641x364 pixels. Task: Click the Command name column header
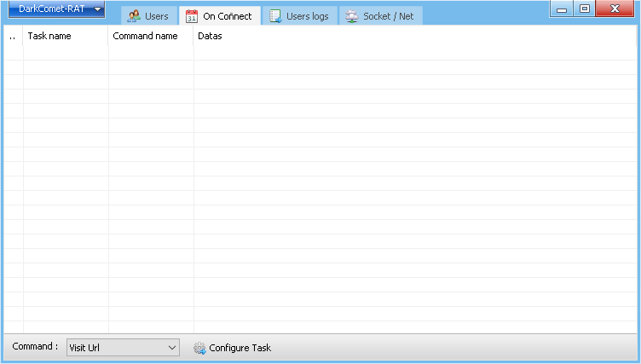click(x=150, y=37)
